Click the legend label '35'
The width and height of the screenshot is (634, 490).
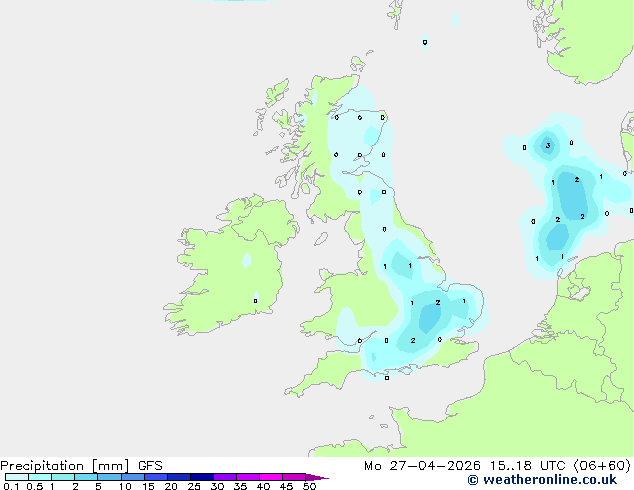[x=240, y=486]
